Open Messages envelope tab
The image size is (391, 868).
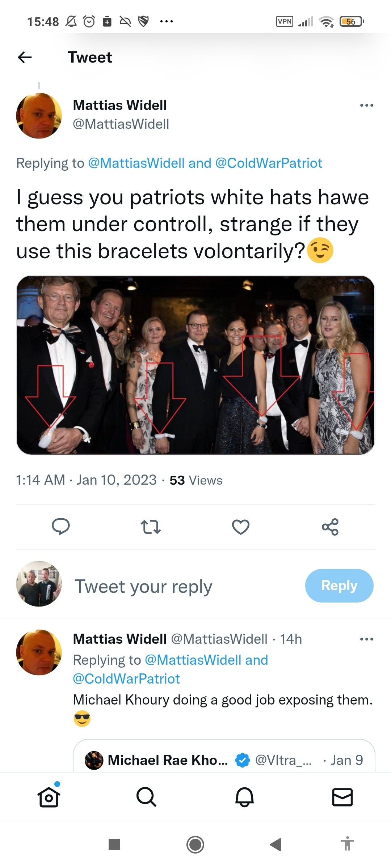[342, 797]
